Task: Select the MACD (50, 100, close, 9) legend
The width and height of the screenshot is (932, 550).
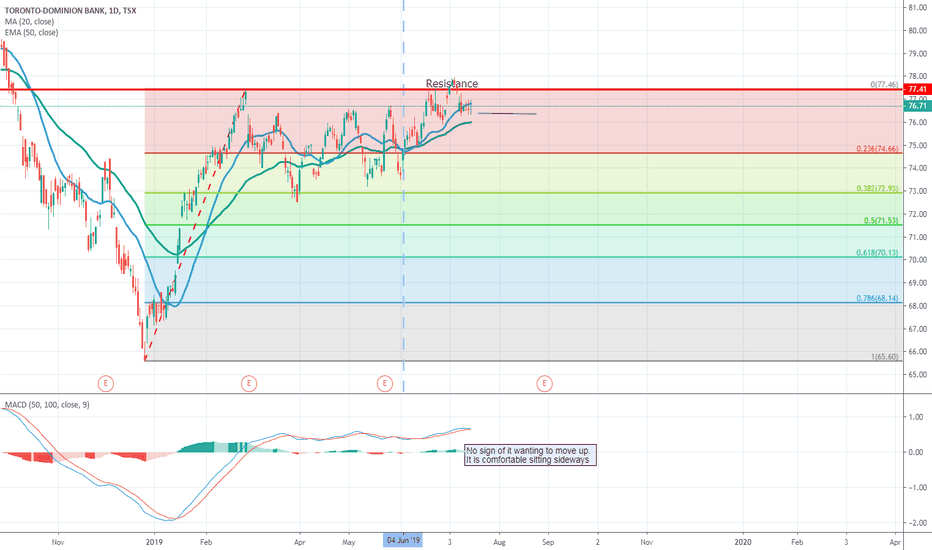Action: [47, 405]
